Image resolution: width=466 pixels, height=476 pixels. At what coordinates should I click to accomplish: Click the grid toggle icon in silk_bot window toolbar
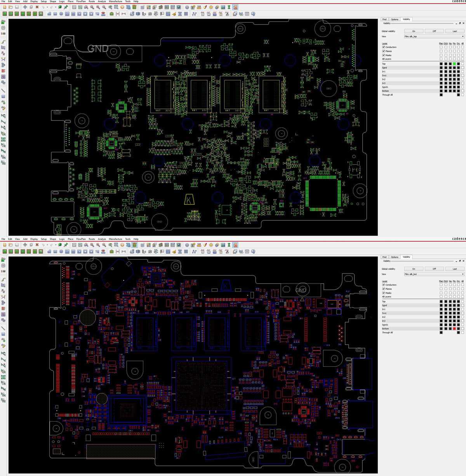(x=143, y=245)
